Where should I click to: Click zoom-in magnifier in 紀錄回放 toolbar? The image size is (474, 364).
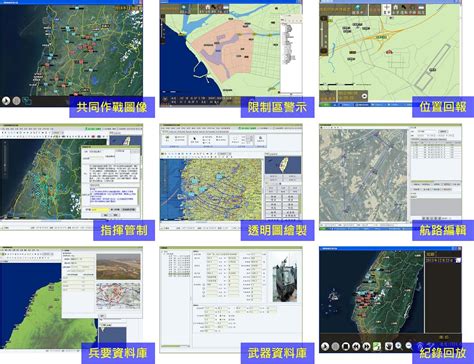coord(399,346)
